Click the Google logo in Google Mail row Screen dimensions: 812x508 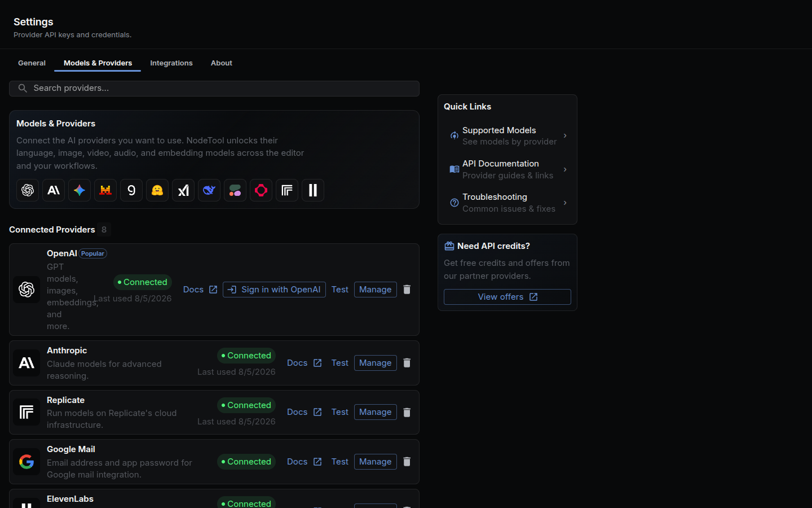tap(27, 462)
